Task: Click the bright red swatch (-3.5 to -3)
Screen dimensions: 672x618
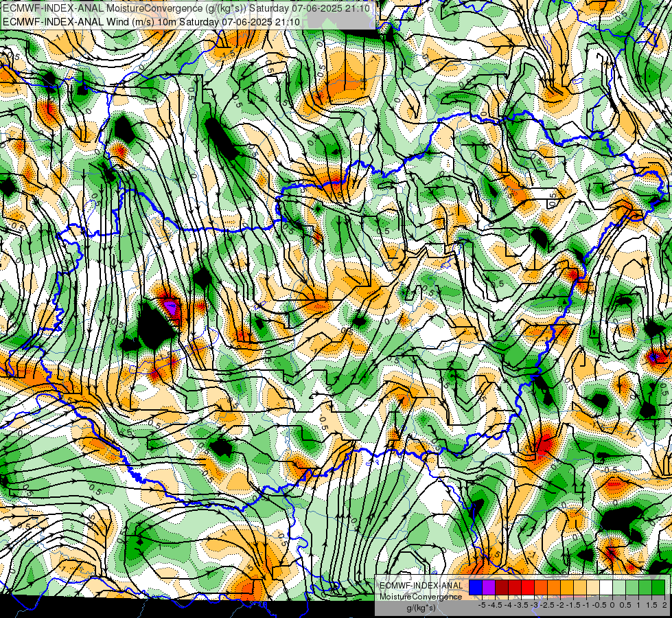Action: pos(528,588)
